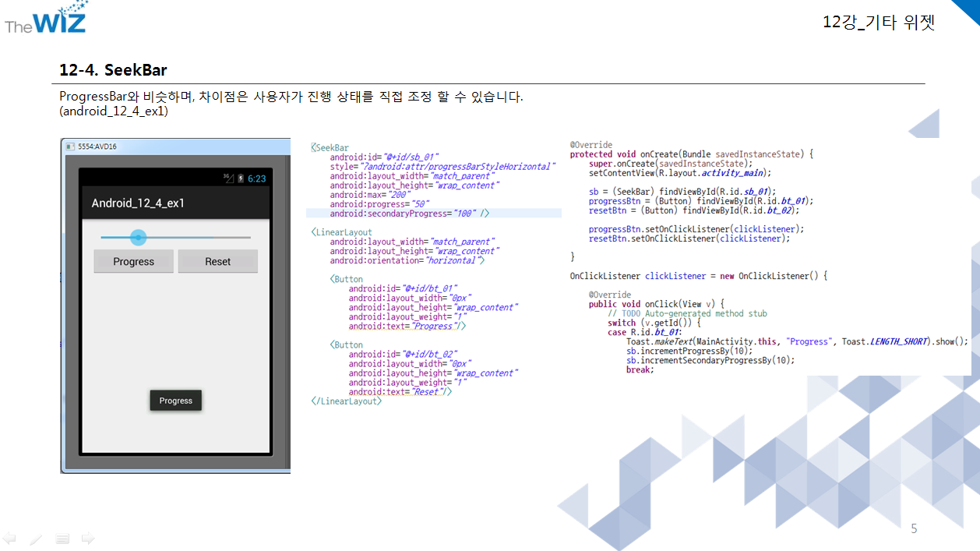Viewport: 980px width, 551px height.
Task: Click the progressBtn.setOnClickListener line
Action: (696, 229)
